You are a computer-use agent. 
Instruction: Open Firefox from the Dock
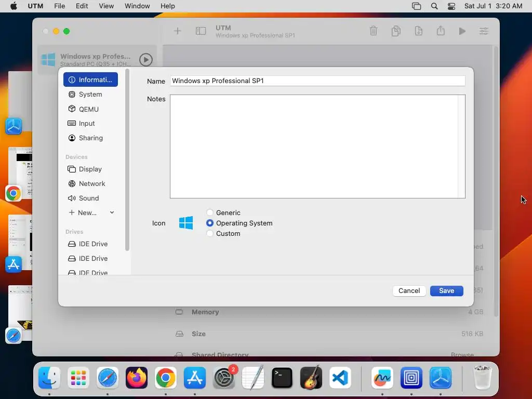point(137,378)
